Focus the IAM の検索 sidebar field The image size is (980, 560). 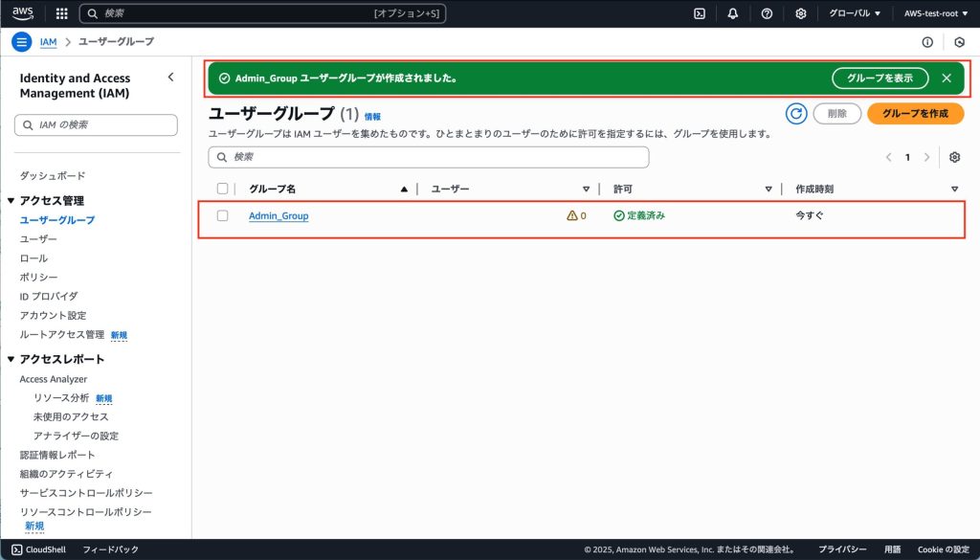[96, 125]
